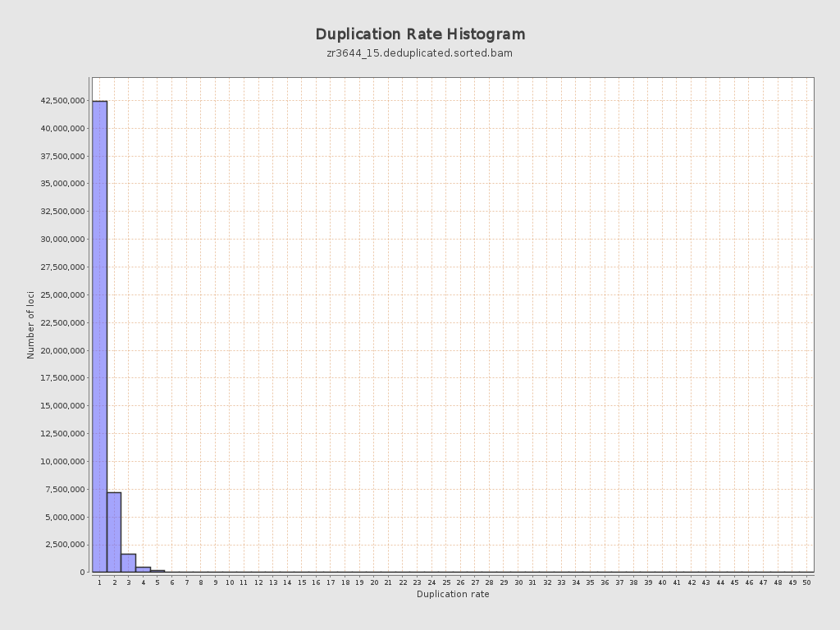840x630 pixels.
Task: Click the x-axis tick label 40
Action: (x=662, y=582)
